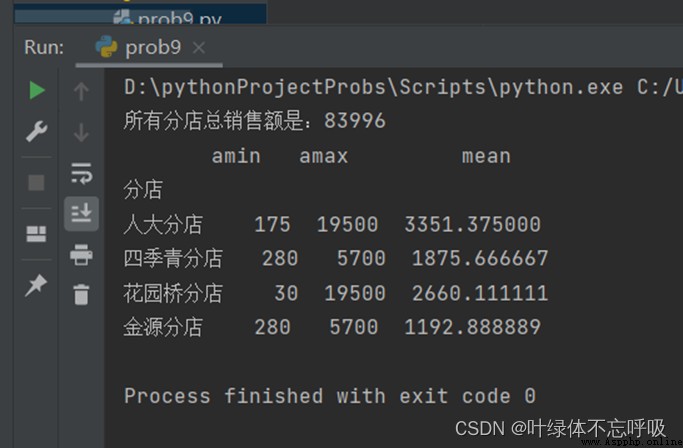Image resolution: width=683 pixels, height=448 pixels.
Task: Click the Stop process square icon
Action: [x=36, y=183]
